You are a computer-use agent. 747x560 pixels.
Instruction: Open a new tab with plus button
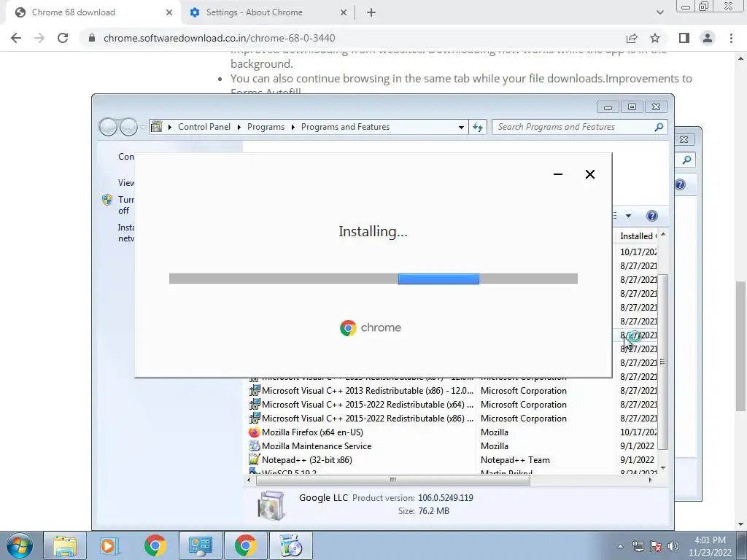coord(371,12)
